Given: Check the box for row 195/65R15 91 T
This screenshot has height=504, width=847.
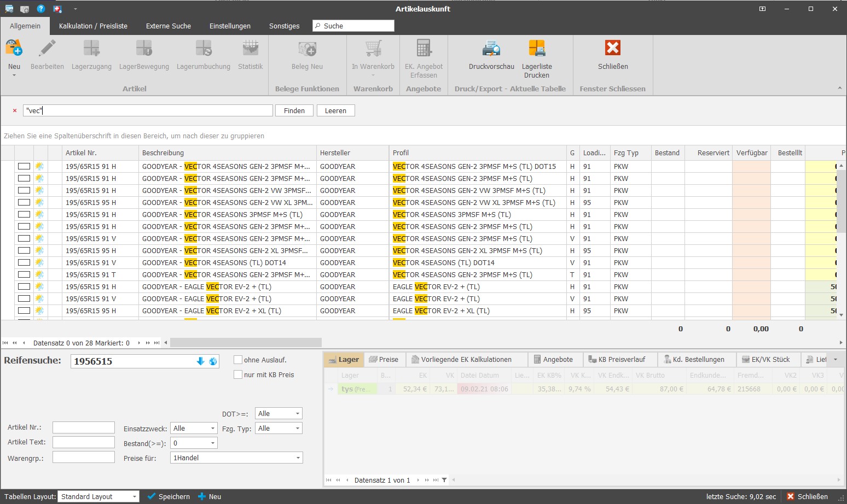Looking at the screenshot, I should click(24, 274).
